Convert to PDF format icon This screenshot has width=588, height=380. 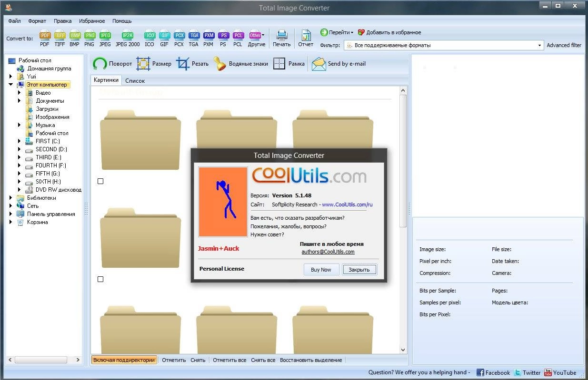pos(45,39)
